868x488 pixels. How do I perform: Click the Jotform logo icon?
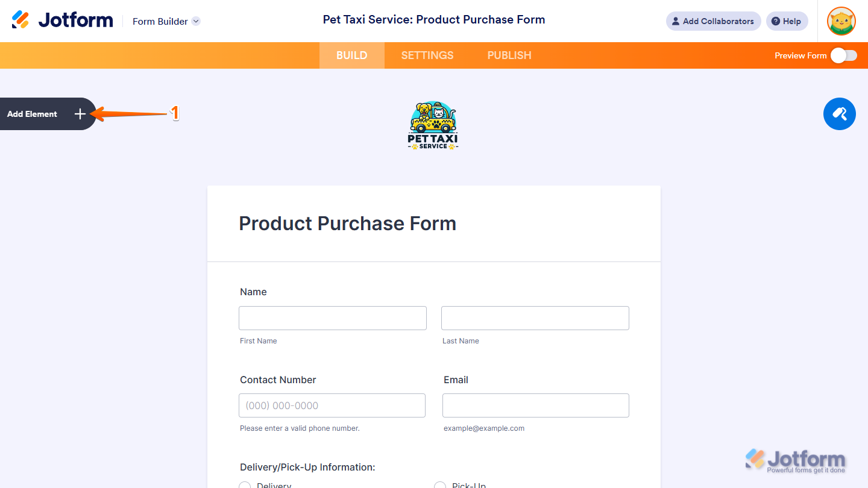click(x=20, y=20)
